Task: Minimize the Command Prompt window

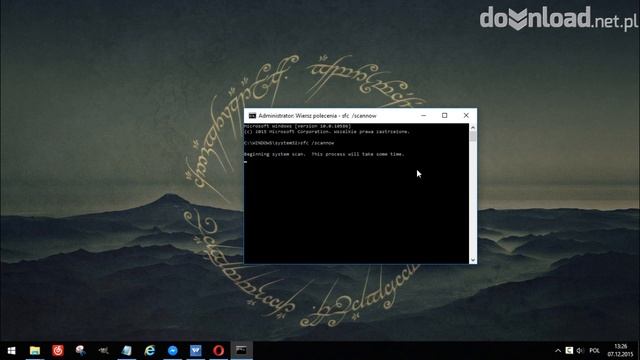Action: (423, 116)
